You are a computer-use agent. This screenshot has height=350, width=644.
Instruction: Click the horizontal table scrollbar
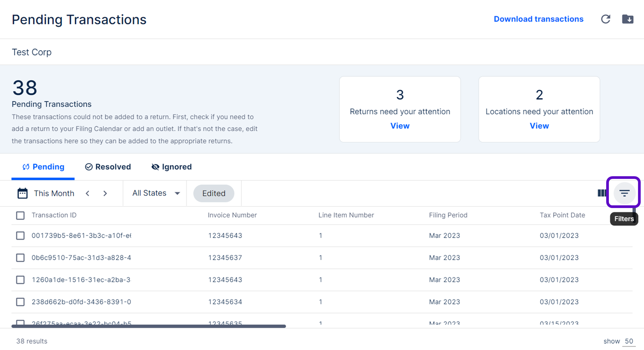point(149,326)
